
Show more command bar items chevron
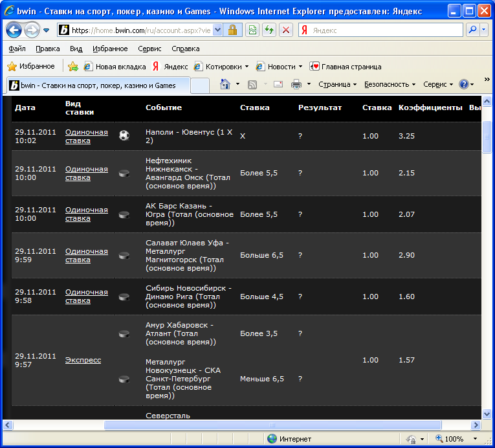(x=487, y=79)
